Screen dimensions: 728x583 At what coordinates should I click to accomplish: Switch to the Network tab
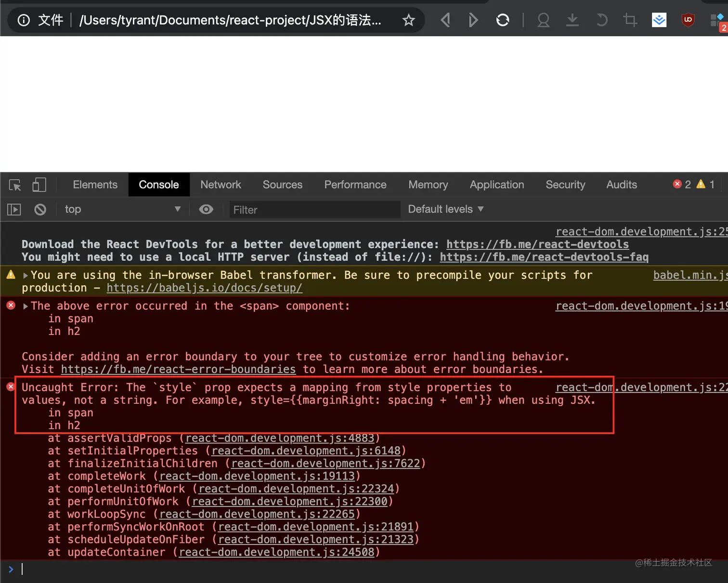pyautogui.click(x=221, y=185)
